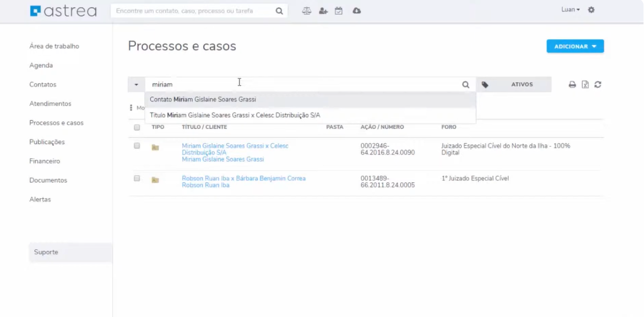Check the Robson Ruan Iba row checkbox
Image resolution: width=644 pixels, height=317 pixels.
(137, 178)
